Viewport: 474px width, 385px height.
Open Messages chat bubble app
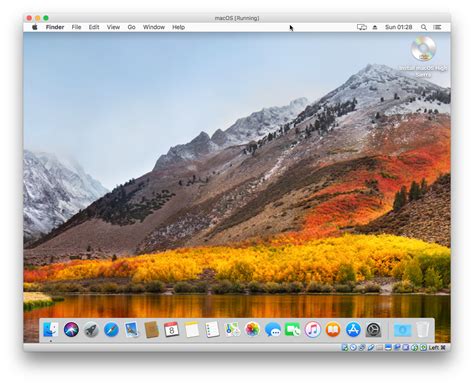click(273, 330)
